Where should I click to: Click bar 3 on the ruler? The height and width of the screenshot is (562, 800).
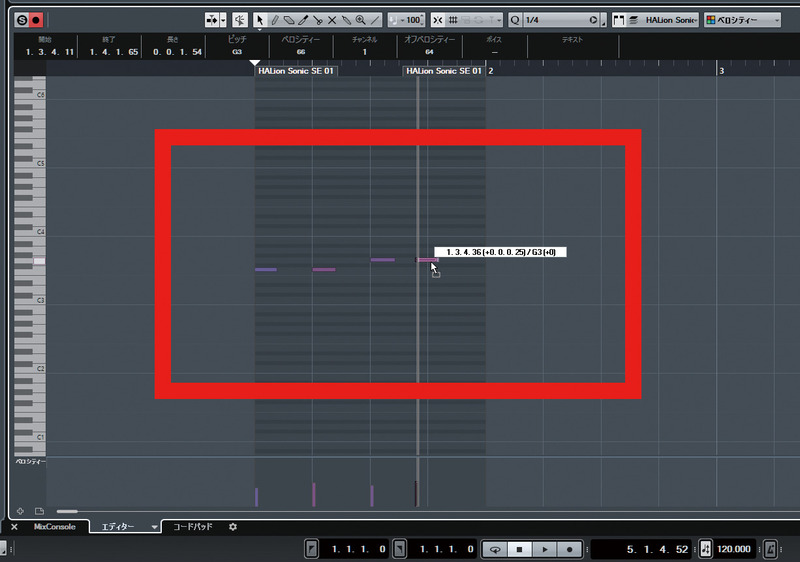(721, 71)
